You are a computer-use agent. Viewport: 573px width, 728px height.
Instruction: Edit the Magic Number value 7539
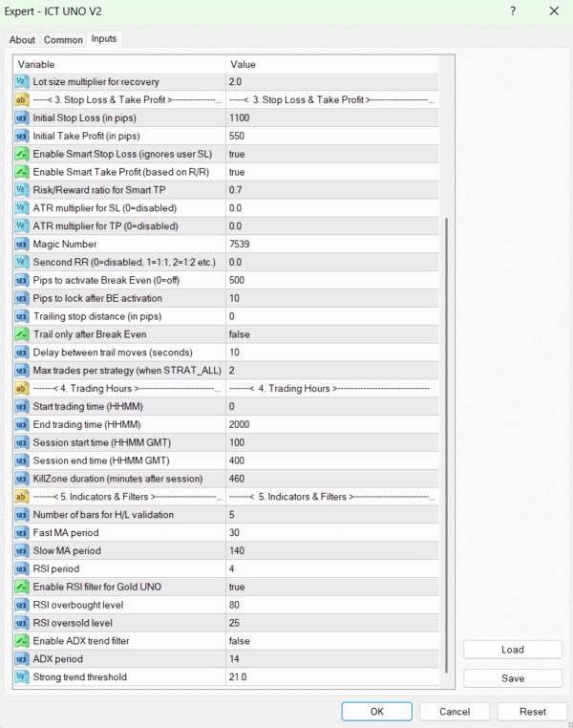click(332, 245)
